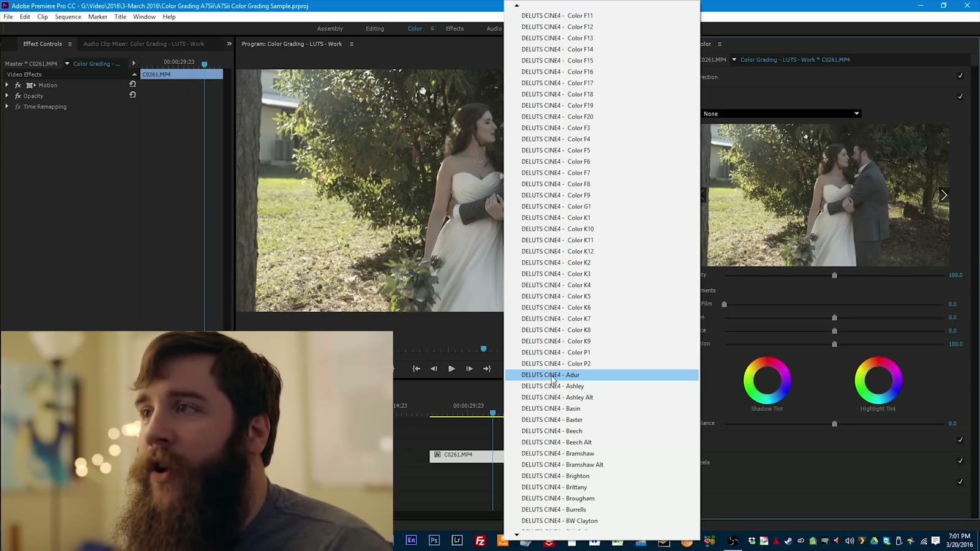The width and height of the screenshot is (980, 551).
Task: Show next Look preview arrow
Action: point(943,195)
